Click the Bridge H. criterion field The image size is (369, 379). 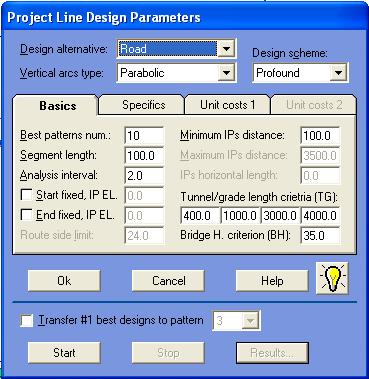(320, 236)
